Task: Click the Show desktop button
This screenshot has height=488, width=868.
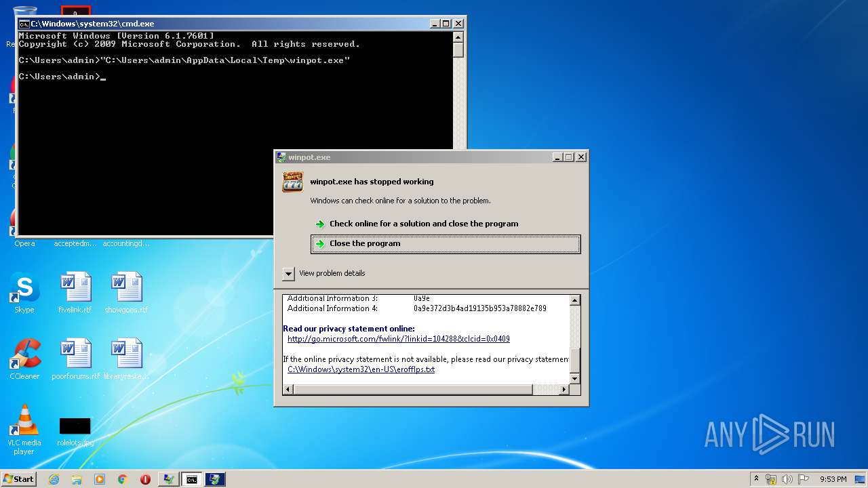Action: click(861, 479)
